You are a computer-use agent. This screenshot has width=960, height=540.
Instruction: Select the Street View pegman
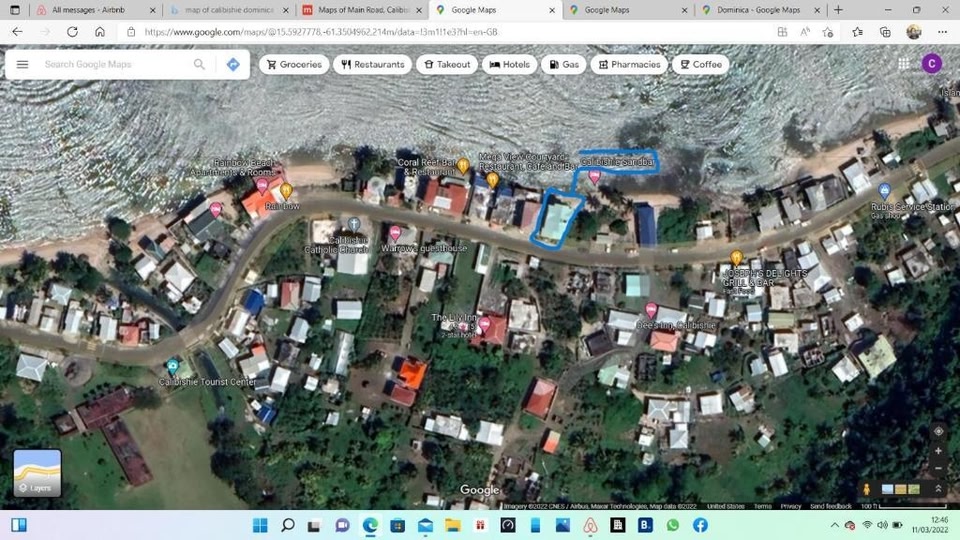[x=866, y=489]
